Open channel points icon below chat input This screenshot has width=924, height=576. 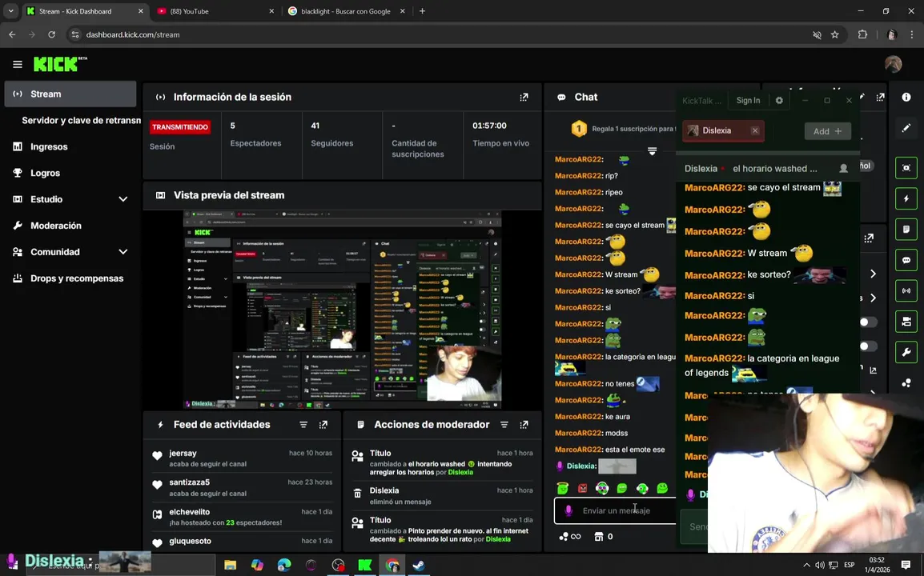click(570, 537)
